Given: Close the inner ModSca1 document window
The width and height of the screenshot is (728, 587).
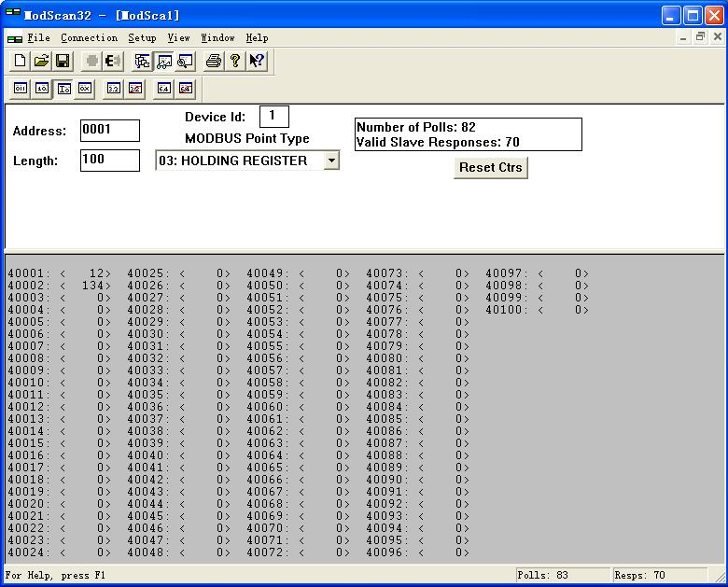Looking at the screenshot, I should [x=718, y=37].
